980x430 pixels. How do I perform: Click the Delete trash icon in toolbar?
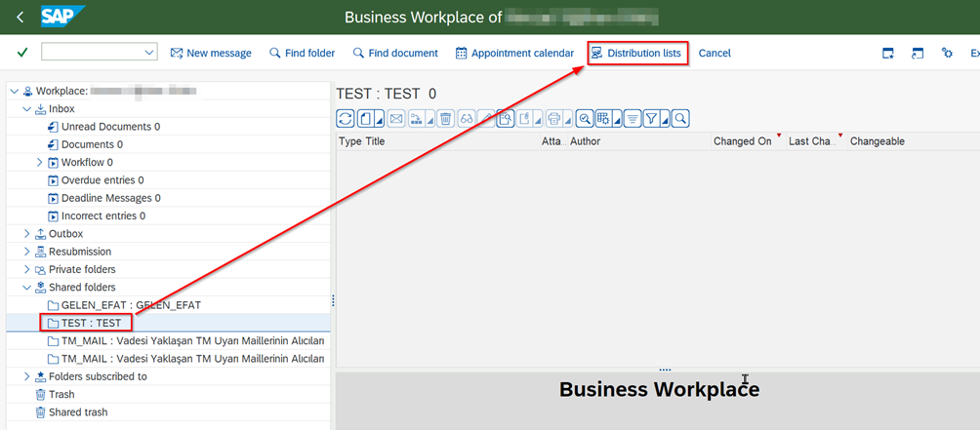coord(445,119)
